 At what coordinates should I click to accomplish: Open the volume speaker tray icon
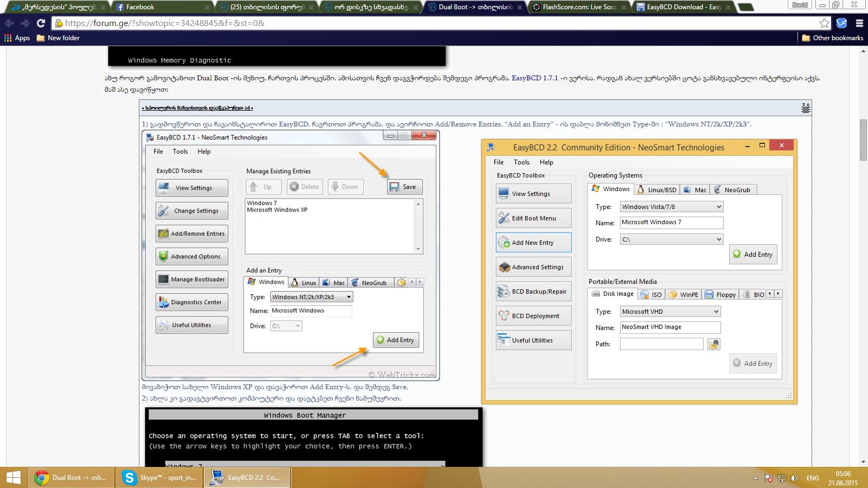(795, 478)
